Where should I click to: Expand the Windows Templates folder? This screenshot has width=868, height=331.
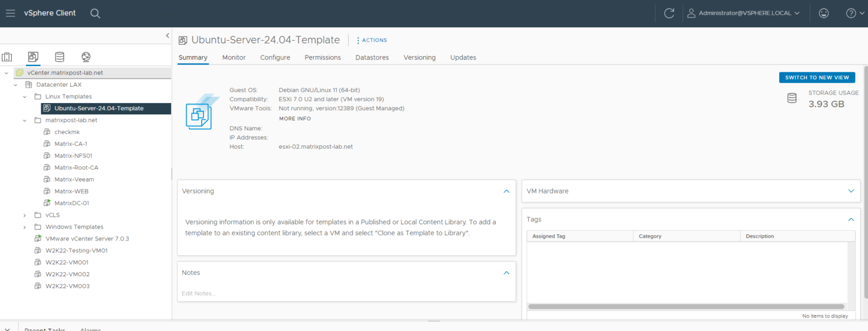(24, 226)
